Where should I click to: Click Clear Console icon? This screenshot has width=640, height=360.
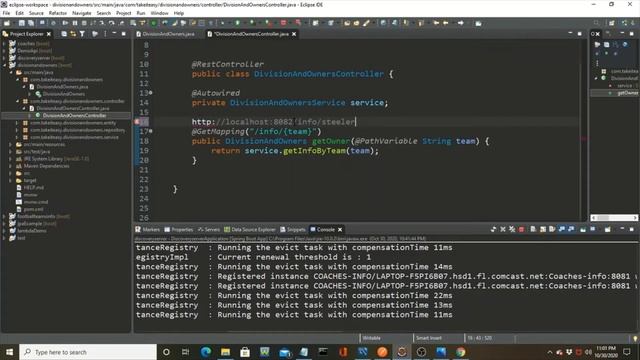[533, 229]
